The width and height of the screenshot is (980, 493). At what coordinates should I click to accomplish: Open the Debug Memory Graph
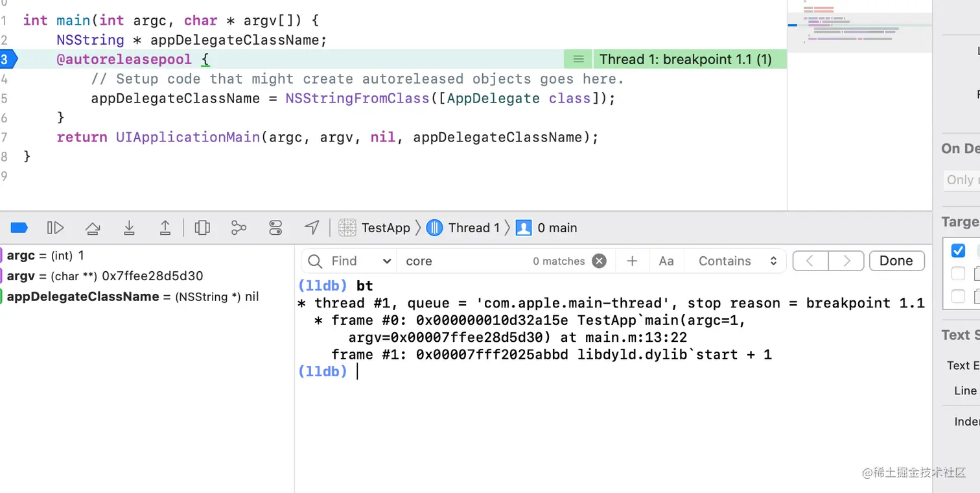tap(239, 228)
